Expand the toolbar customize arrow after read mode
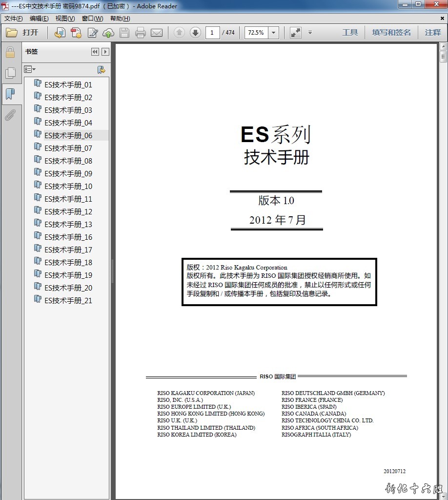The height and width of the screenshot is (500, 448). pyautogui.click(x=310, y=33)
